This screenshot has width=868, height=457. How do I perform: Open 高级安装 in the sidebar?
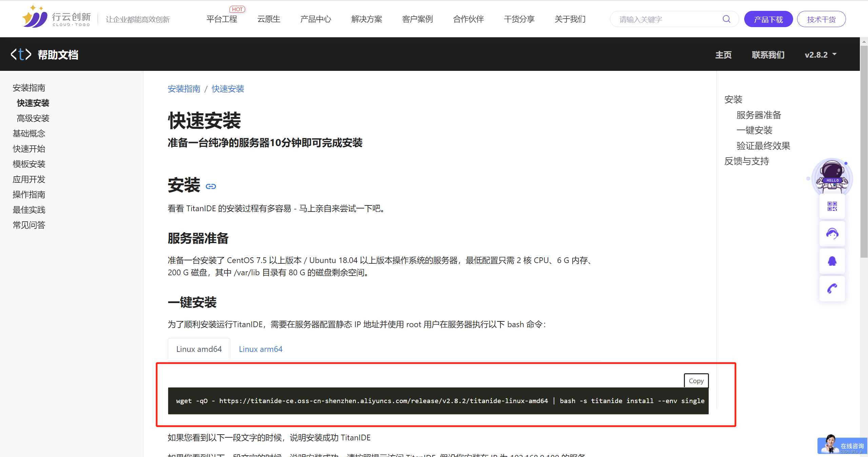tap(33, 118)
